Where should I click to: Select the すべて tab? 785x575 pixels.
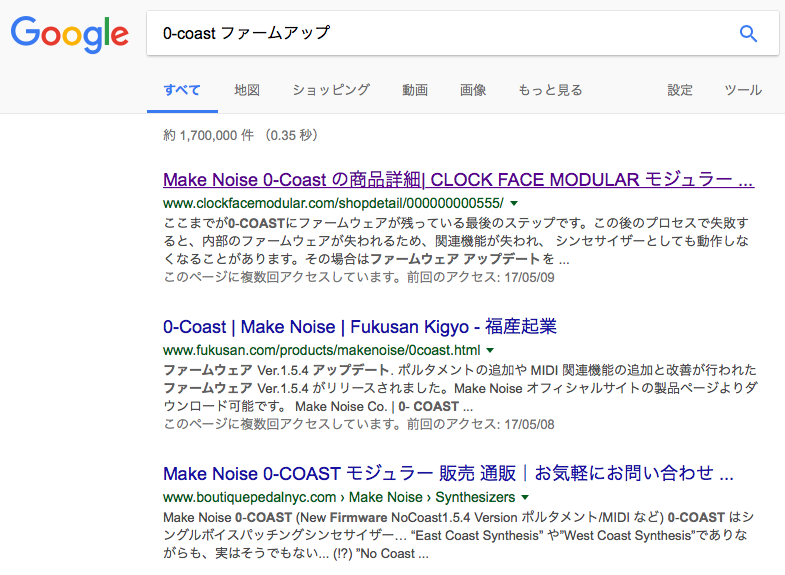[182, 90]
